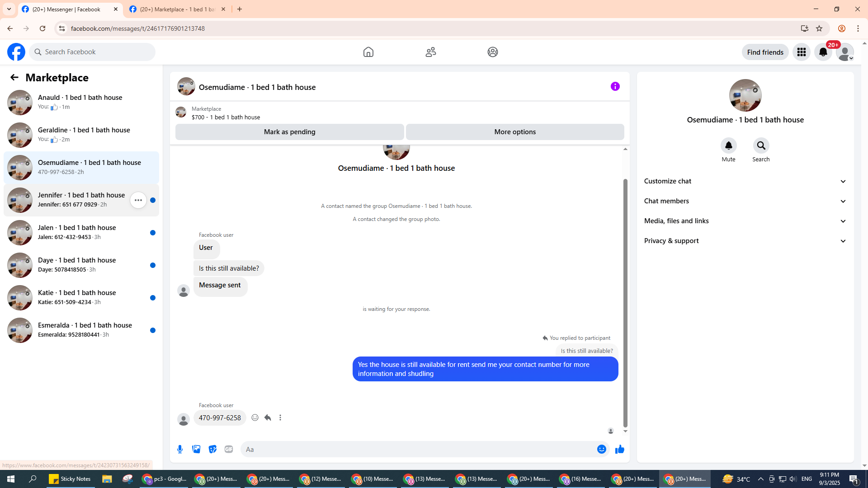Open the Chrome profile icon
868x488 pixels.
pos(841,28)
